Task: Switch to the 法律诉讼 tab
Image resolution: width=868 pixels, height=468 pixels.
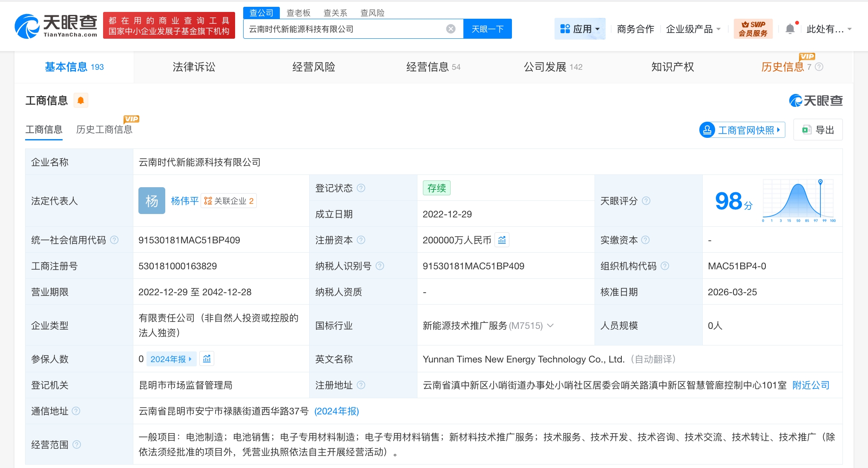Action: pos(194,67)
